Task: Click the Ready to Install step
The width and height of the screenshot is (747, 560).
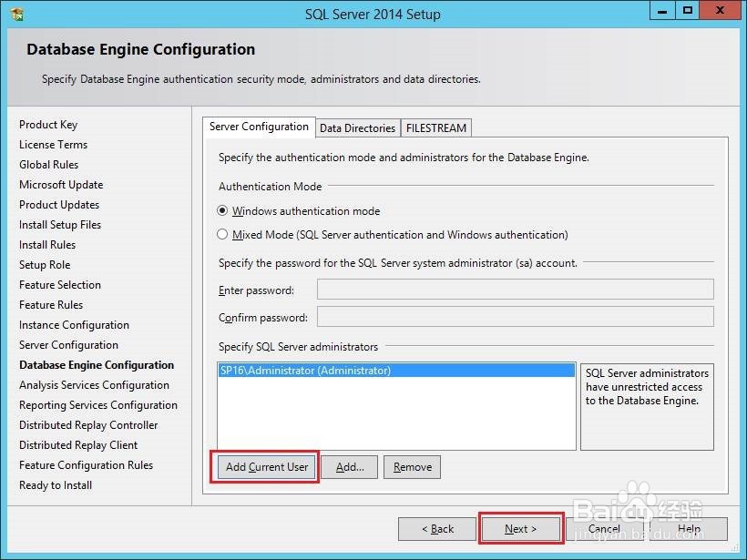Action: pos(56,484)
